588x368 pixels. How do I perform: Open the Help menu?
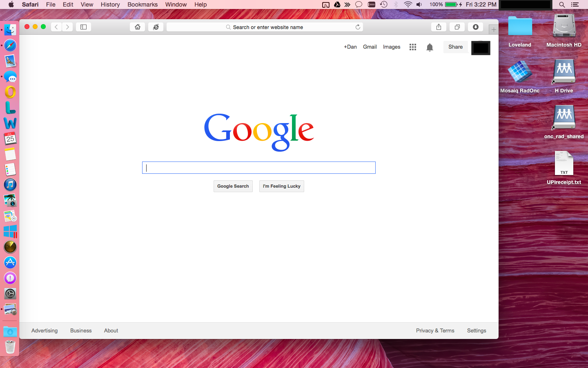pos(200,4)
